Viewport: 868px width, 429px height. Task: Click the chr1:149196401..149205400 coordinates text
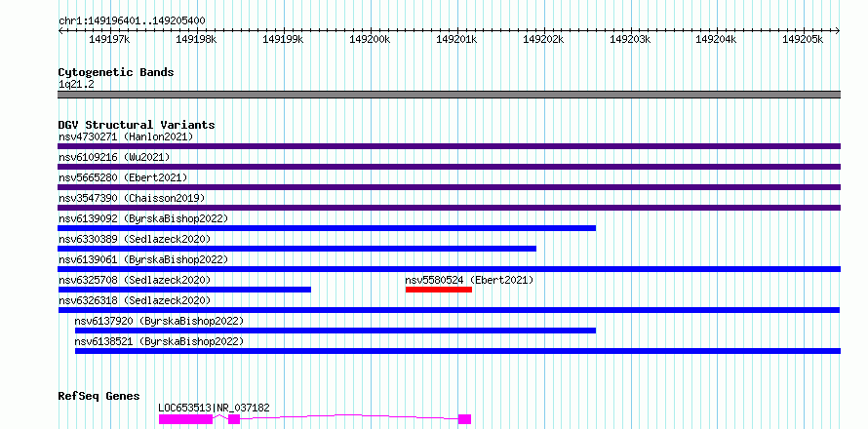point(132,21)
